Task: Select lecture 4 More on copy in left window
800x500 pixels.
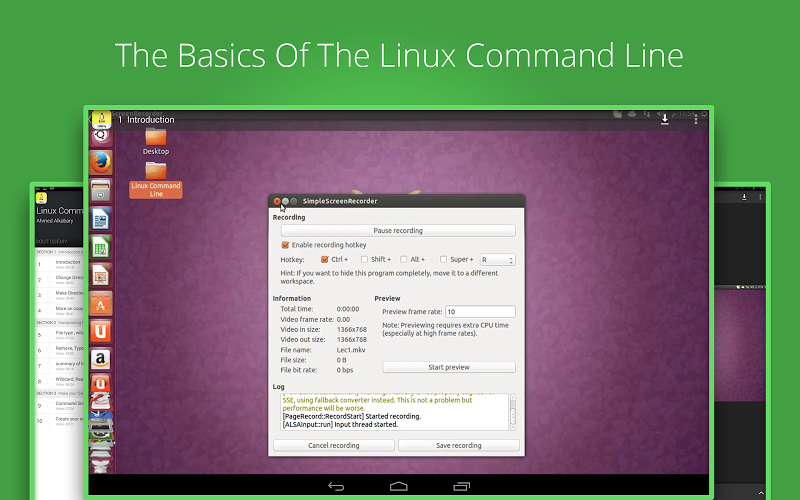Action: [59, 310]
